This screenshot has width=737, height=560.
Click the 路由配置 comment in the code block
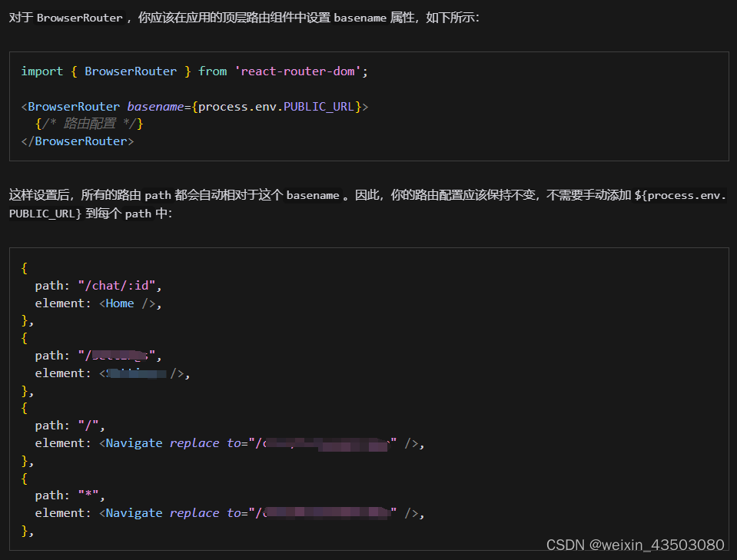click(x=89, y=124)
